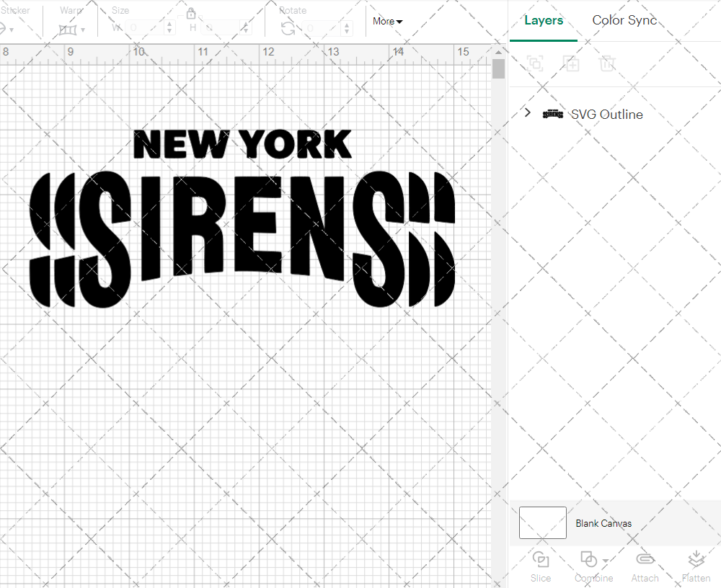
Task: Expand the SVG Outline layer
Action: tap(527, 113)
